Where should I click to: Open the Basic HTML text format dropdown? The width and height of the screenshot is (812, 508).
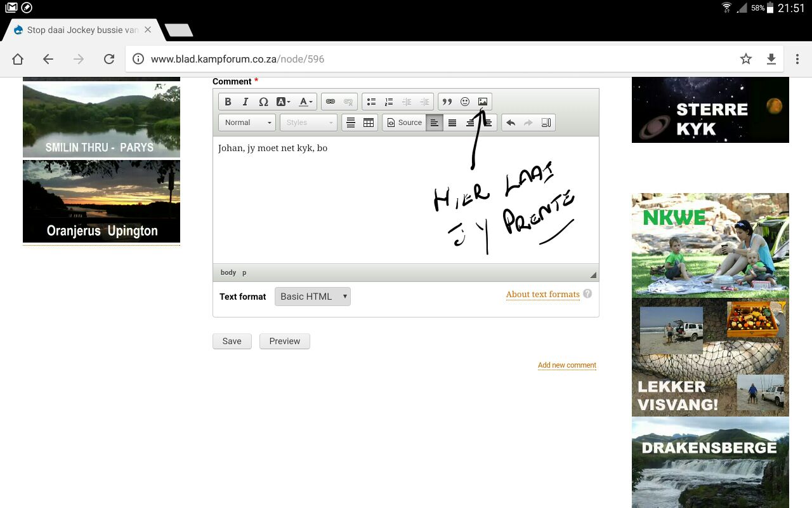pyautogui.click(x=313, y=297)
